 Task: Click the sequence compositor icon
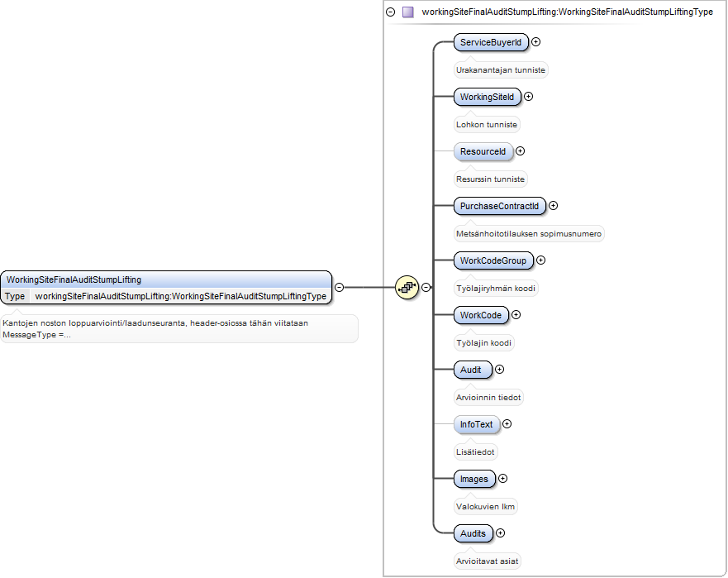click(x=407, y=288)
